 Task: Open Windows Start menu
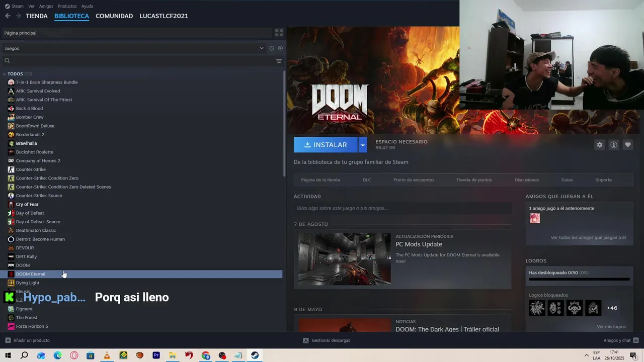[x=8, y=355]
